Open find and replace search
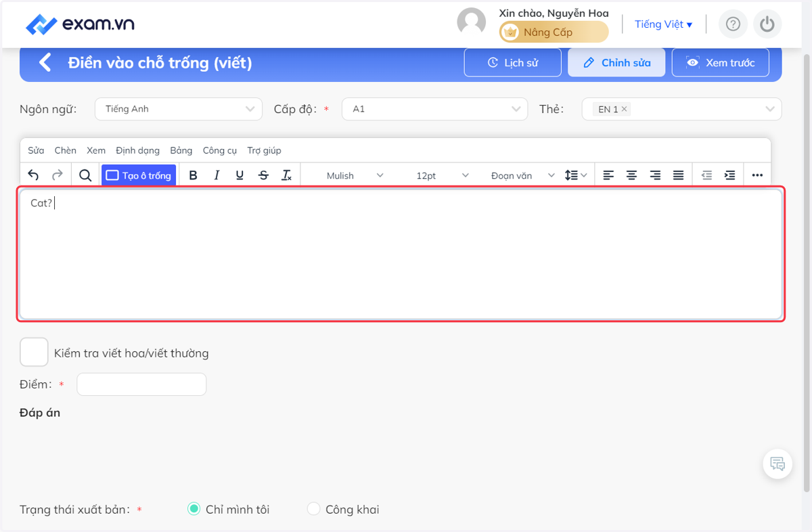The image size is (812, 532). [85, 175]
